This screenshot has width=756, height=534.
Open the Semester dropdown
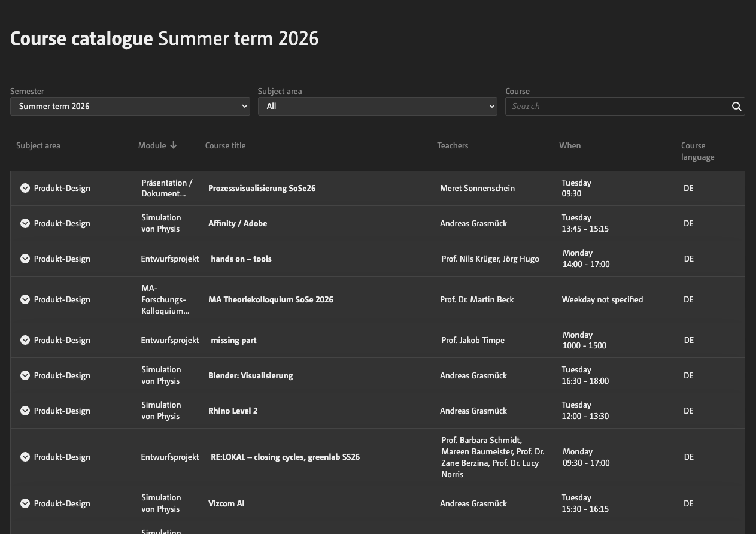pos(130,106)
